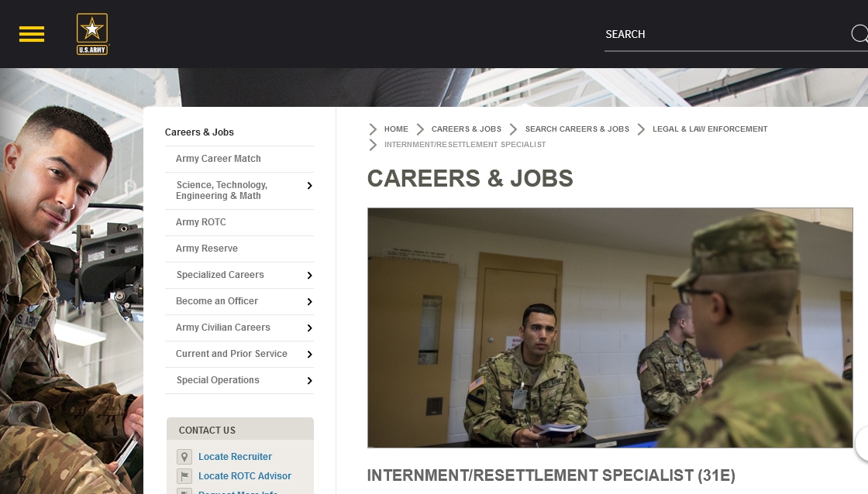Viewport: 868px width, 494px height.
Task: Click the Locate ROTC Advisor link
Action: [245, 475]
